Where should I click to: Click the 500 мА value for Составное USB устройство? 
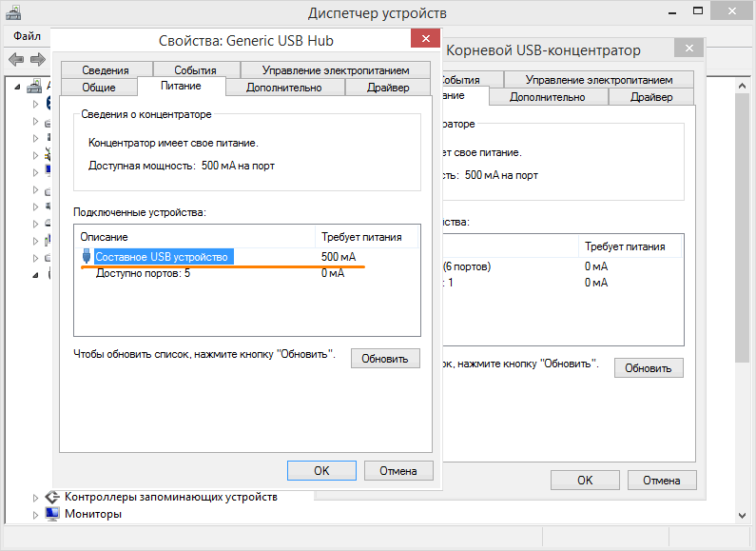339,257
